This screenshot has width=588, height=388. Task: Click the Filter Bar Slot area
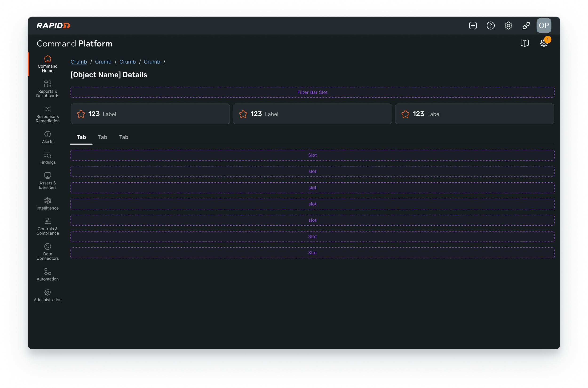(x=312, y=92)
